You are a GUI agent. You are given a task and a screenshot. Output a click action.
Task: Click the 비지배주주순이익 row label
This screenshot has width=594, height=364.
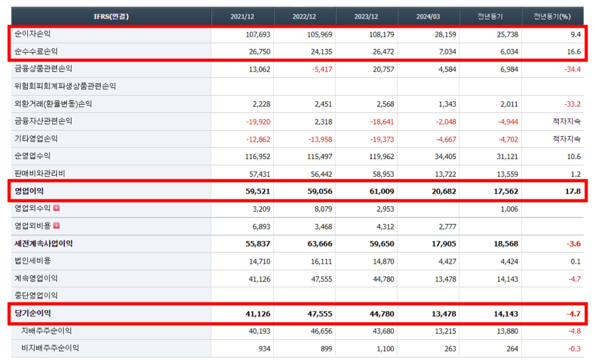[x=50, y=348]
